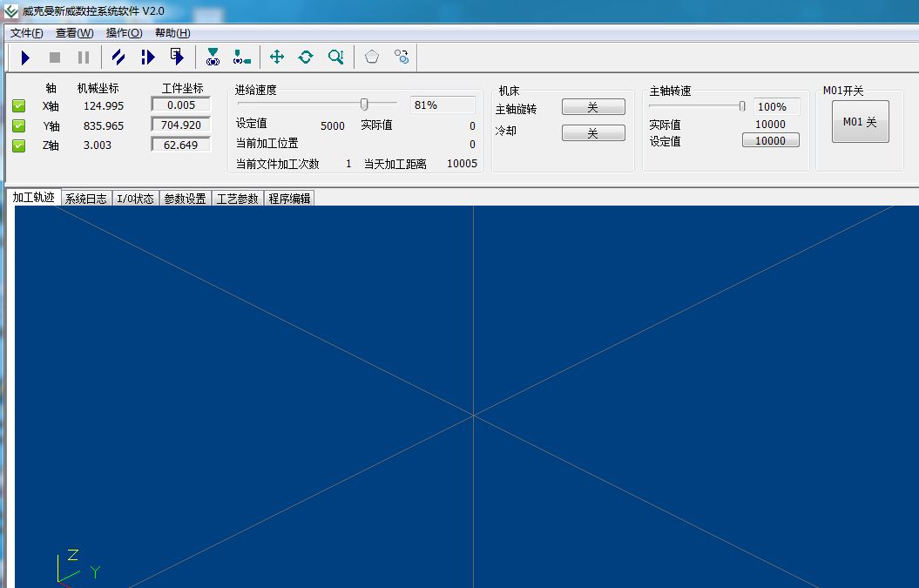Click the double slash toolbar icon
Screen dimensions: 919x588
click(118, 57)
